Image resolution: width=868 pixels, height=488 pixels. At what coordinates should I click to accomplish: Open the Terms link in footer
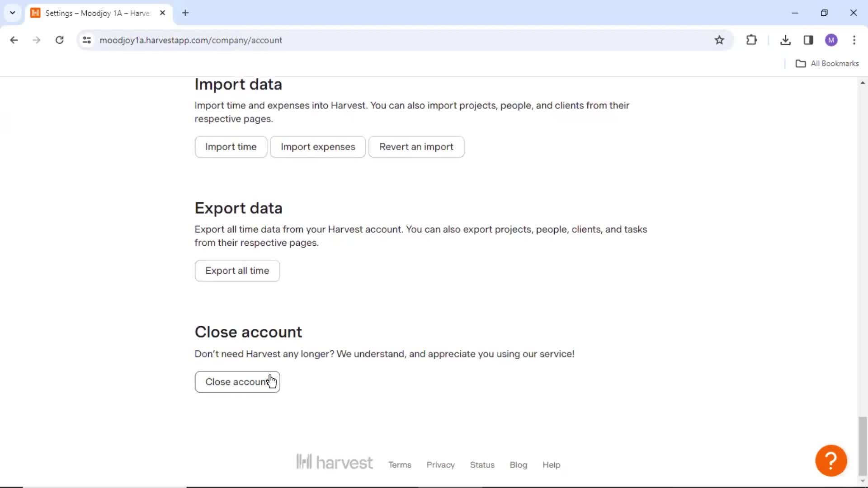(400, 465)
